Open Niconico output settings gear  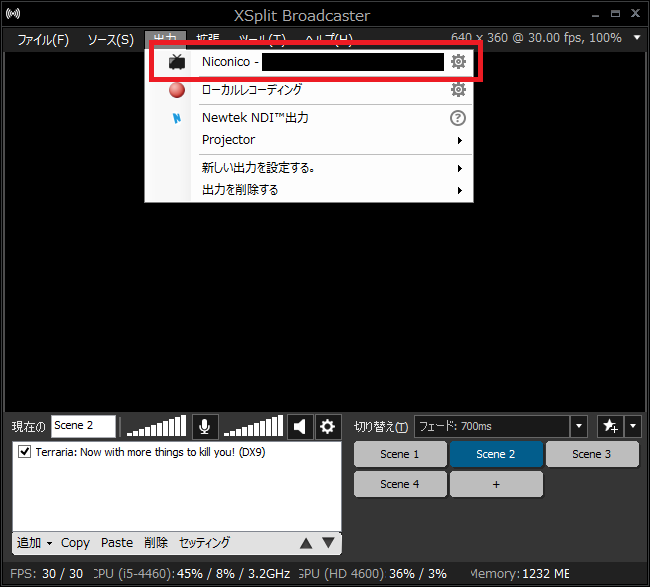458,62
